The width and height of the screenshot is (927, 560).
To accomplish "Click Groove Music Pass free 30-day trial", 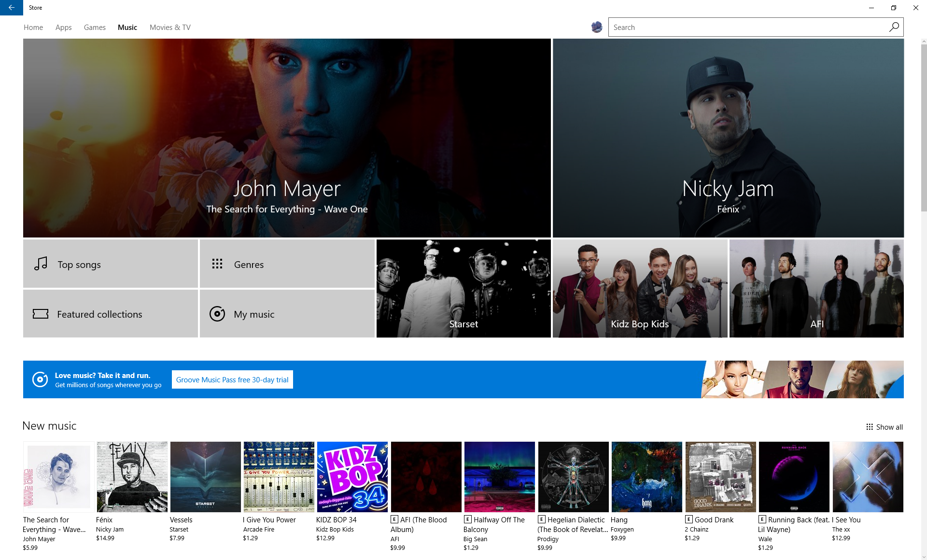I will click(232, 379).
